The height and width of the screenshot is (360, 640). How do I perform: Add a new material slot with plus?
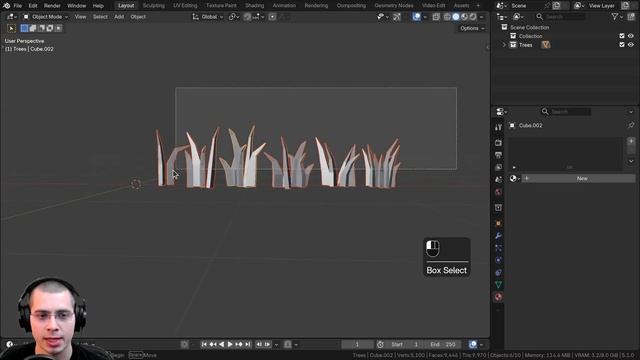(x=631, y=141)
